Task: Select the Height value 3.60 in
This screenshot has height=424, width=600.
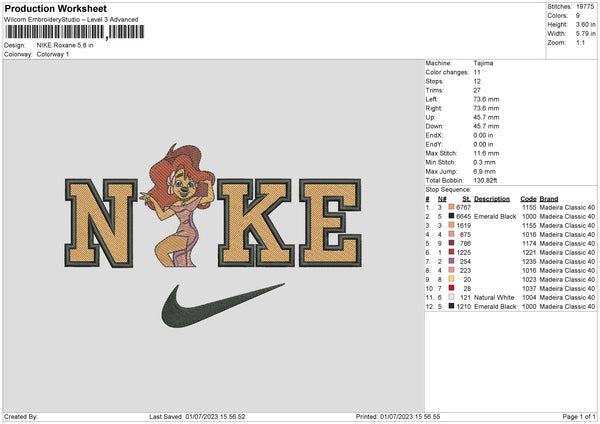Action: coord(585,24)
